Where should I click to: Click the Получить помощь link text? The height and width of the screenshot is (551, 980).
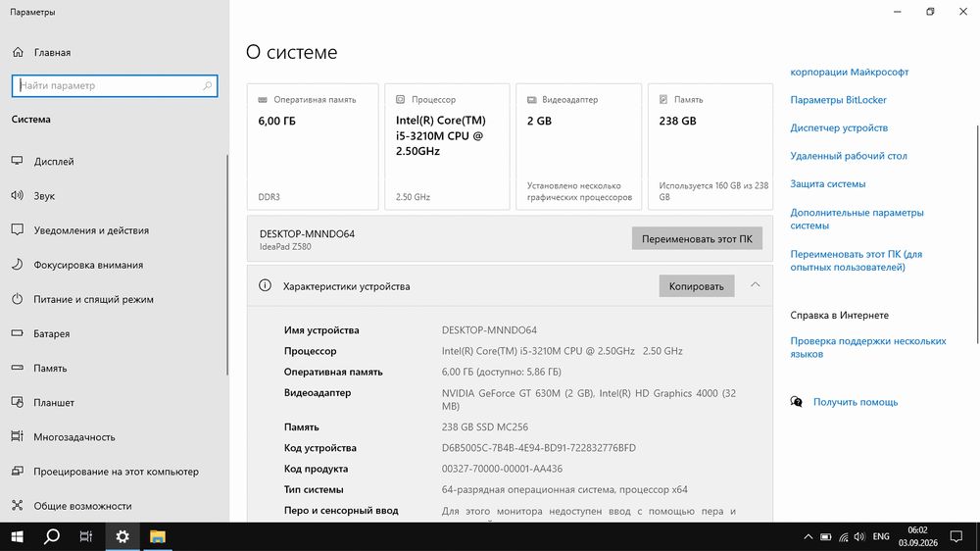click(855, 402)
